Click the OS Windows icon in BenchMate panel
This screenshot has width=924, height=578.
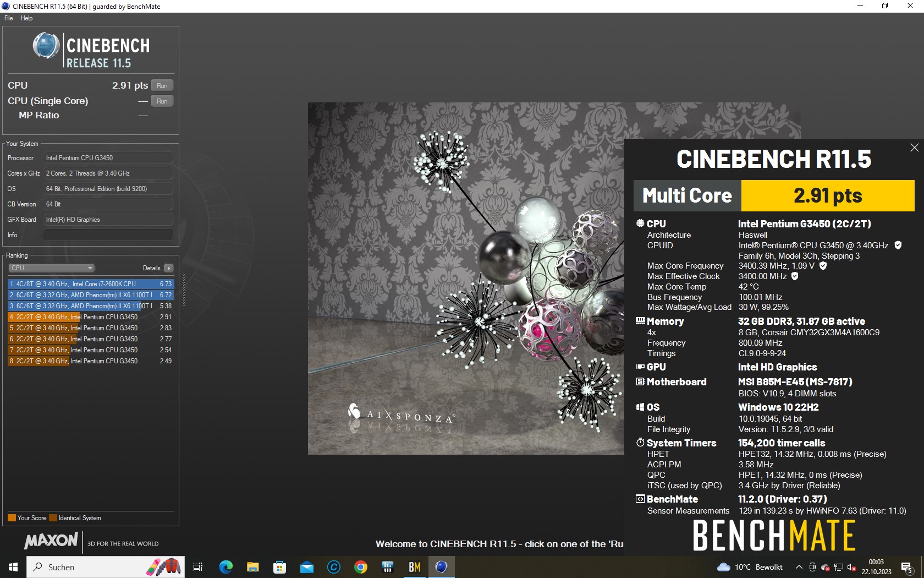[x=640, y=407]
